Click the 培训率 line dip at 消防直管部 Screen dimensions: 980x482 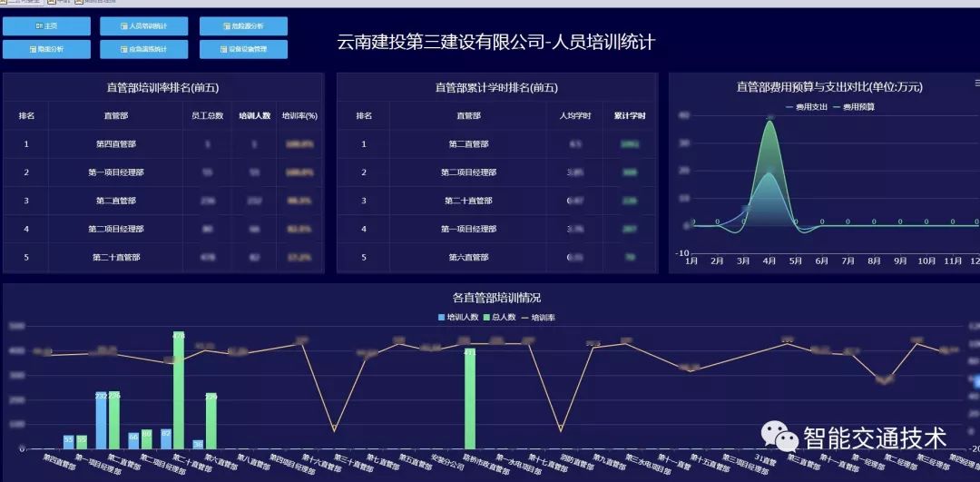(561, 429)
